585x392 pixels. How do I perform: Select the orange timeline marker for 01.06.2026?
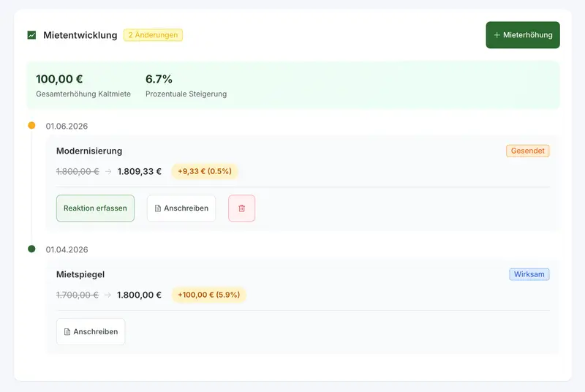click(31, 125)
